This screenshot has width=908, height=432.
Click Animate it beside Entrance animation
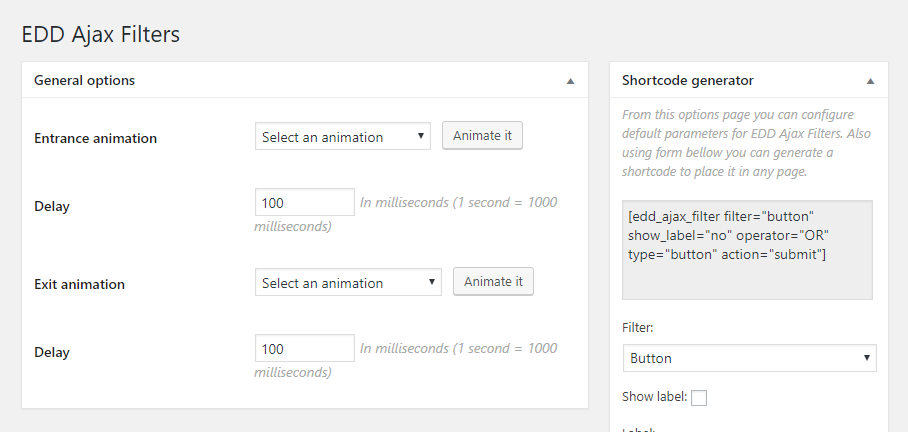482,136
